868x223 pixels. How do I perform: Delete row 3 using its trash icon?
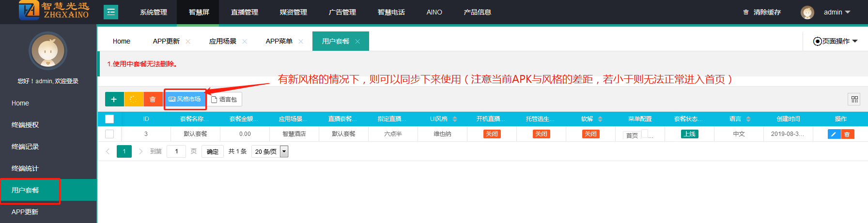pyautogui.click(x=847, y=134)
